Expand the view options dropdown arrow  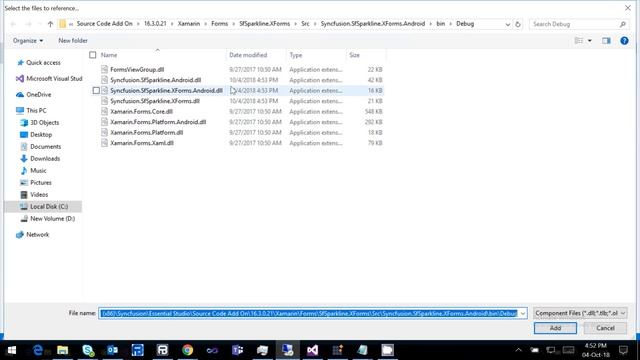point(589,40)
